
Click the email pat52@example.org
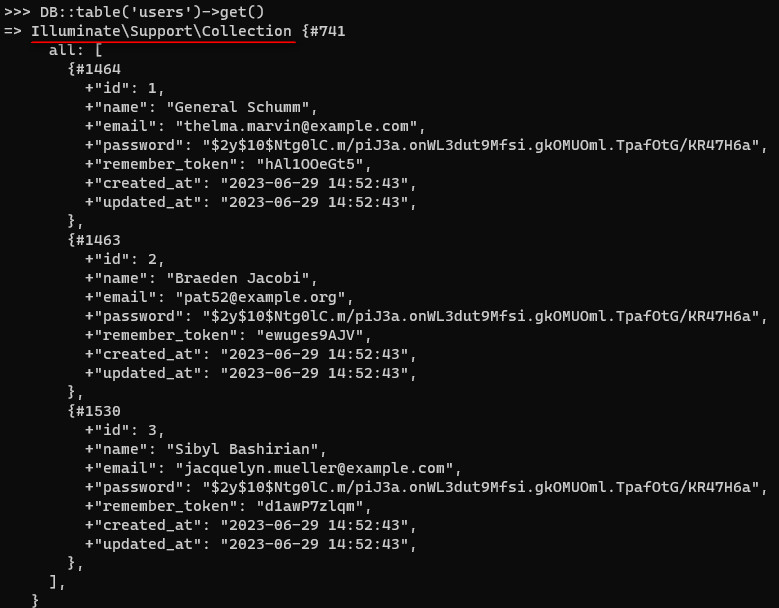click(260, 297)
